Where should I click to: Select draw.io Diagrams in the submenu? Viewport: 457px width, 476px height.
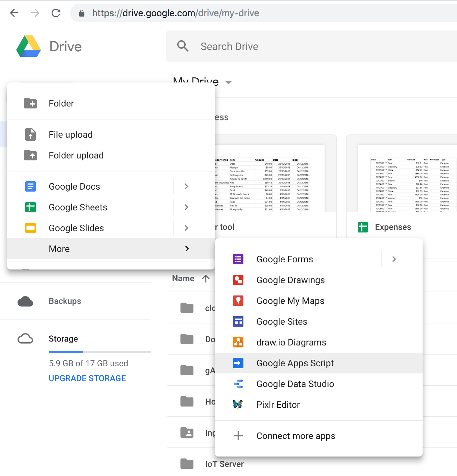(319, 342)
